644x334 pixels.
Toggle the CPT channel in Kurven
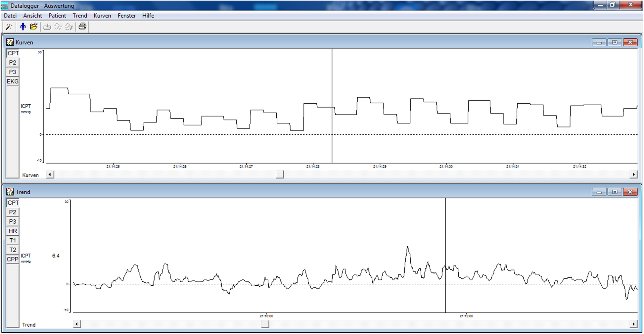click(x=13, y=53)
